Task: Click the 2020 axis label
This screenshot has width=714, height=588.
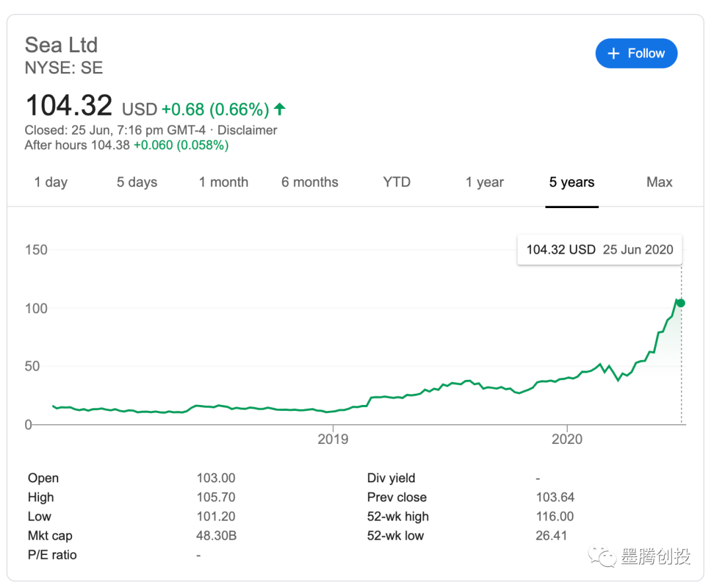Action: 567,439
